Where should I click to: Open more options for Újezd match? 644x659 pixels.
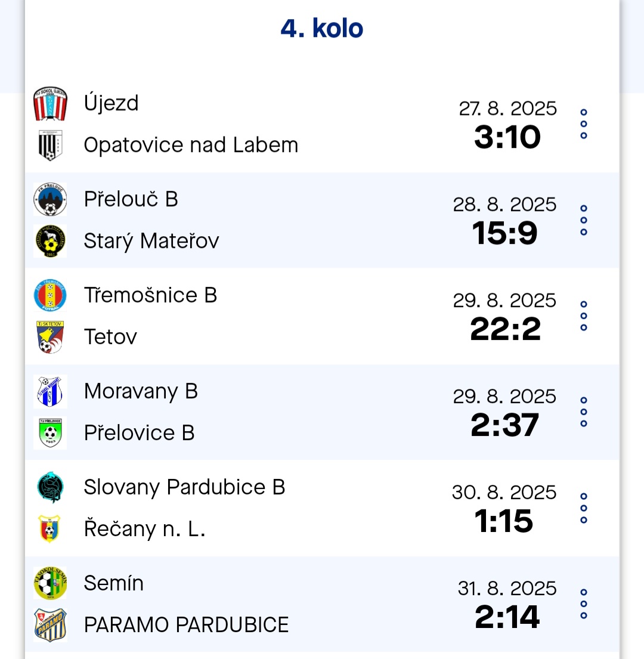[584, 124]
